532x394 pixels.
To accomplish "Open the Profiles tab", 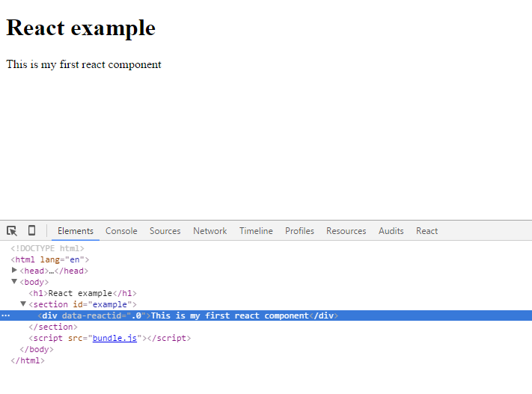I will pos(299,231).
